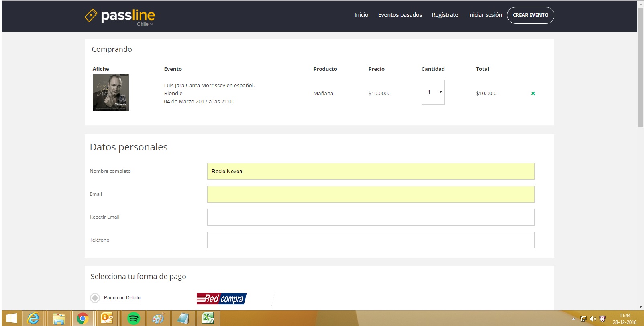Click the CREAR EVENTO button

(530, 15)
